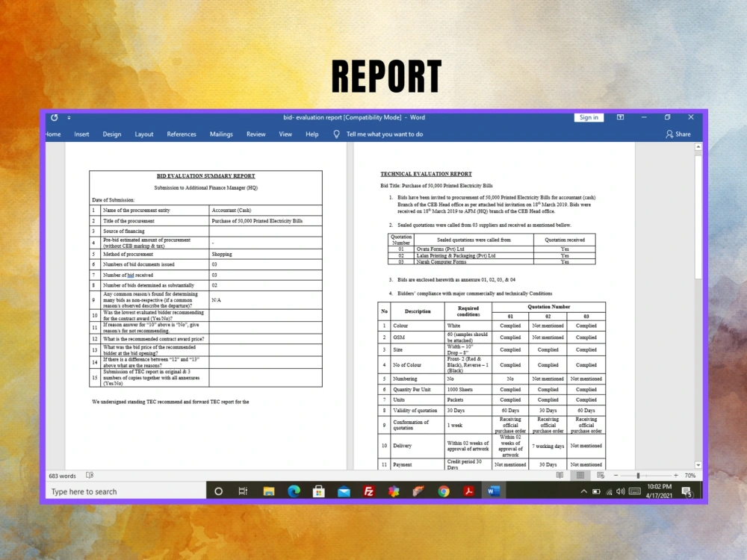The image size is (747, 560).
Task: Open the Insert ribbon tab
Action: (x=81, y=134)
